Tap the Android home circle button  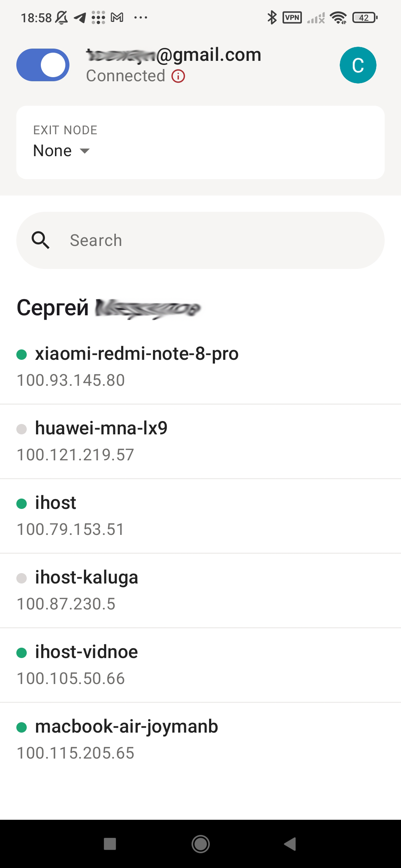tap(200, 844)
